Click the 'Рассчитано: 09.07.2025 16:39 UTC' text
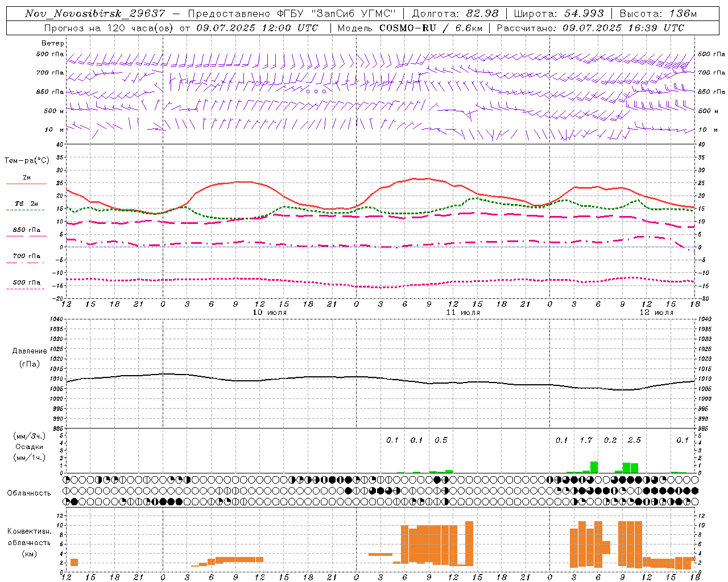 click(x=590, y=28)
